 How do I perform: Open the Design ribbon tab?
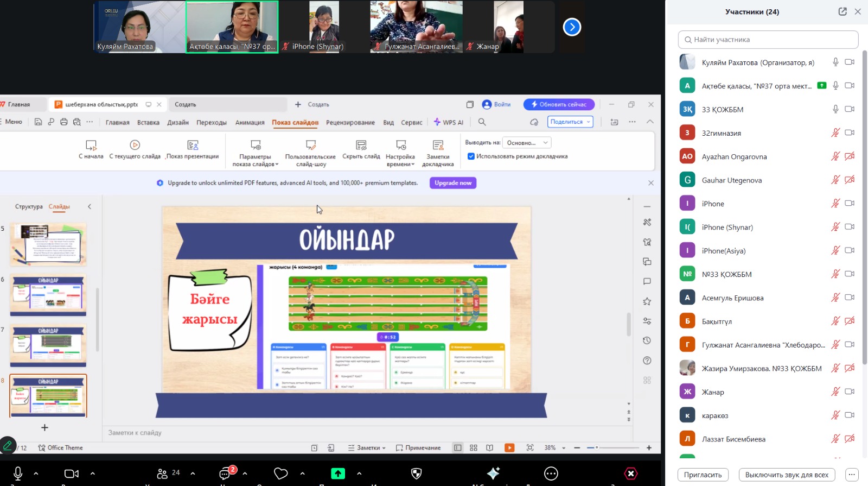(177, 123)
